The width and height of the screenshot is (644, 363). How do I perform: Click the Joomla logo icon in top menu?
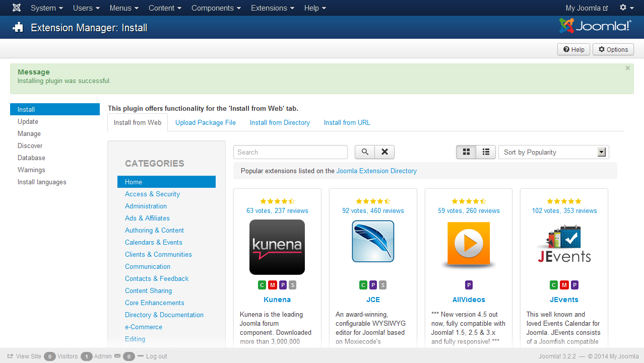pos(17,8)
